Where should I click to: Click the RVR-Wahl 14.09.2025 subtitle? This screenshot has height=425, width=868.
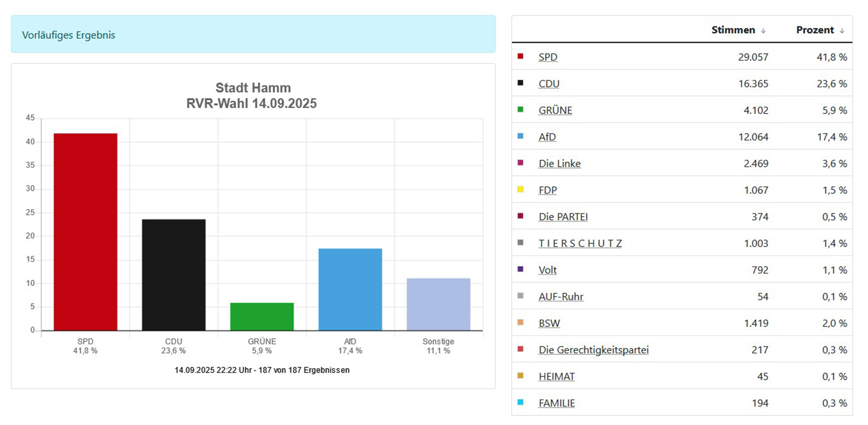coord(252,103)
